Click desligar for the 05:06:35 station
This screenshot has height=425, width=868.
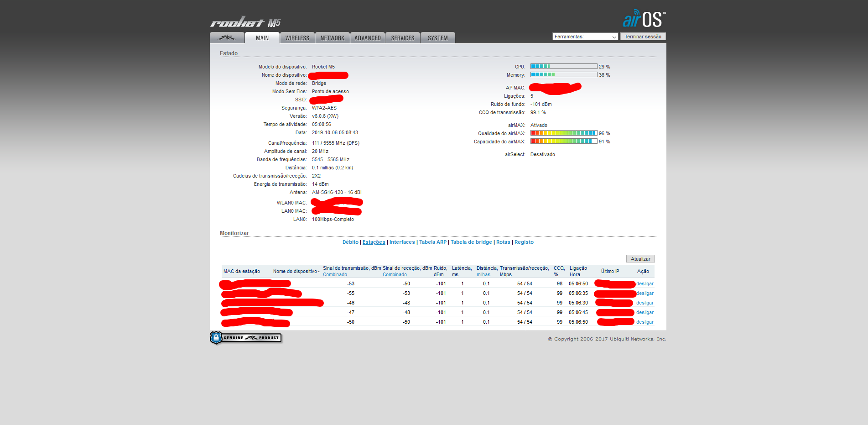point(645,293)
